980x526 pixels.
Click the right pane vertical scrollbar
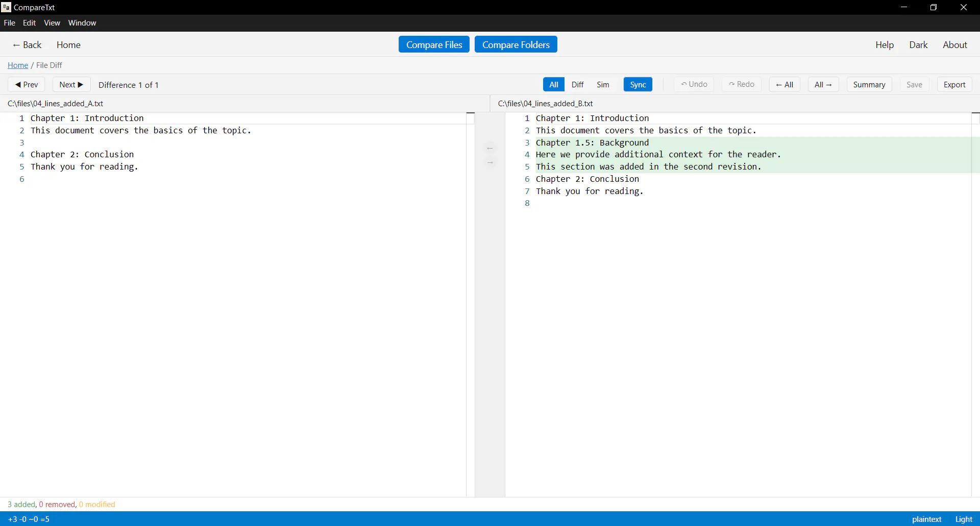point(975,304)
